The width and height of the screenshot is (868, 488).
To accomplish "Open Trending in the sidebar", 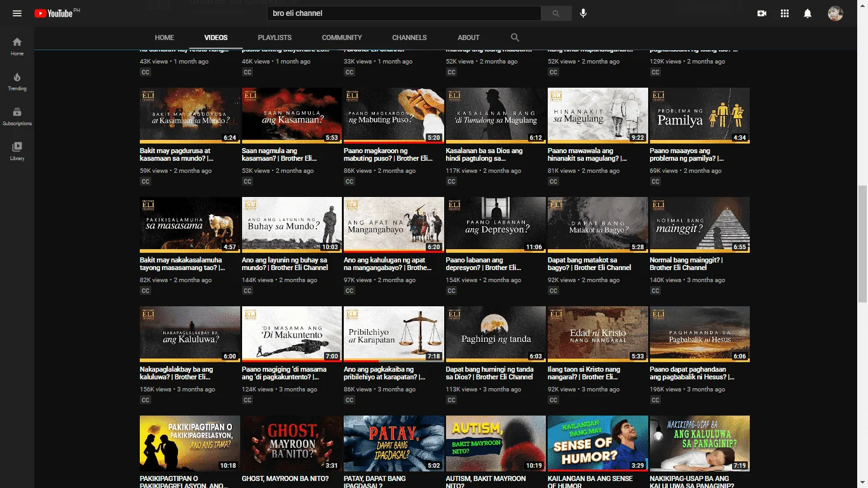I will 17,81.
